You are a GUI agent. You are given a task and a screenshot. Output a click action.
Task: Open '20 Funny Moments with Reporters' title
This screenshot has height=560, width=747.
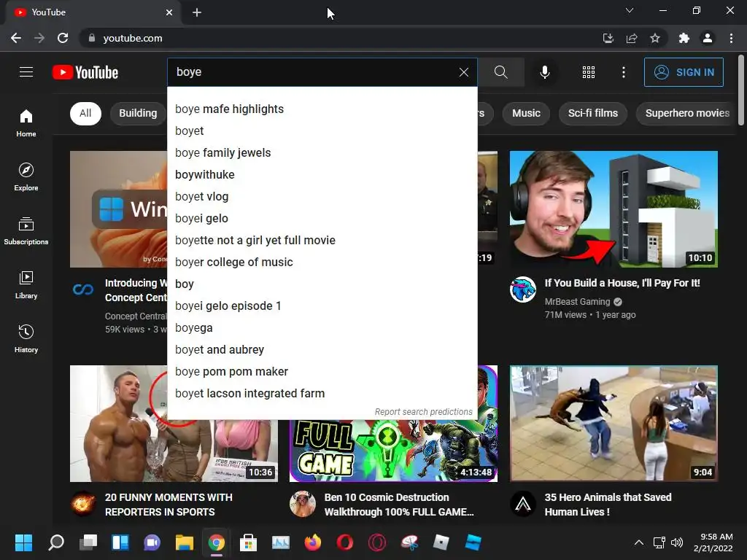point(169,505)
